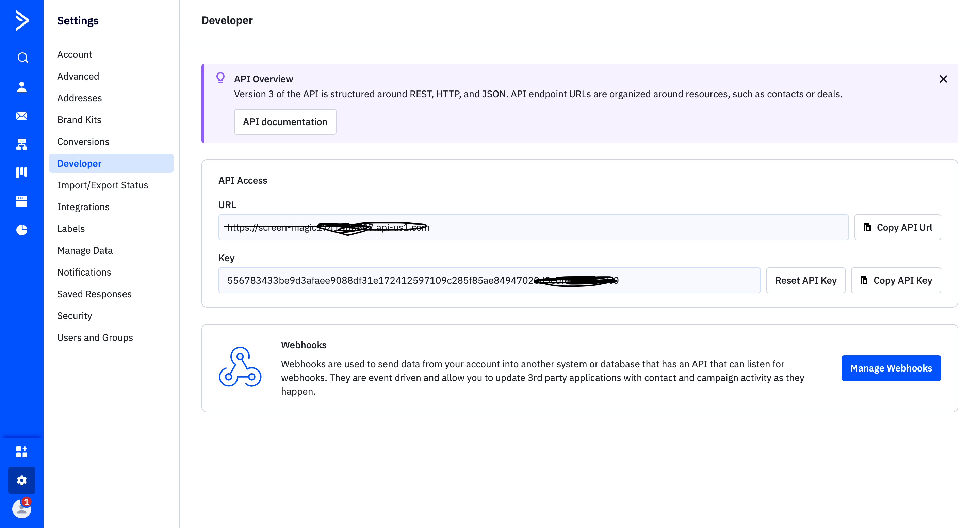Click Reset API Key button

805,280
